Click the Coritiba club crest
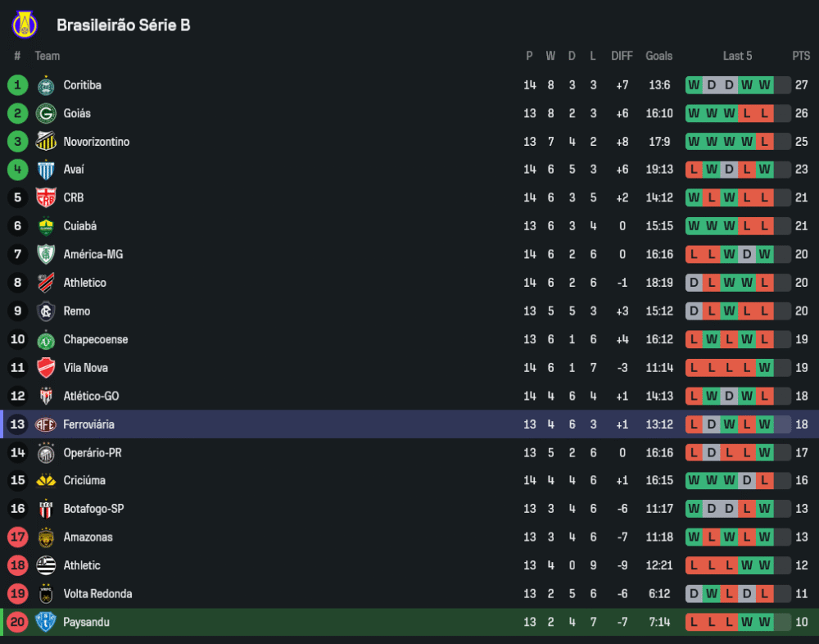Screen dimensions: 819x644 (46, 85)
